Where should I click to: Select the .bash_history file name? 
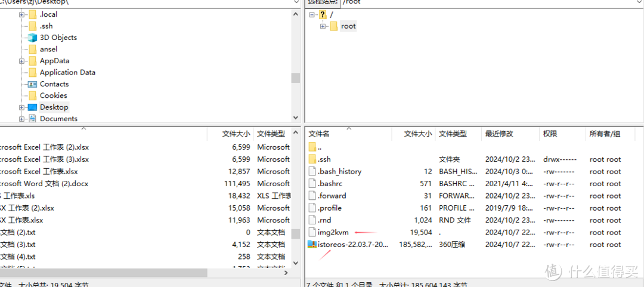(340, 171)
